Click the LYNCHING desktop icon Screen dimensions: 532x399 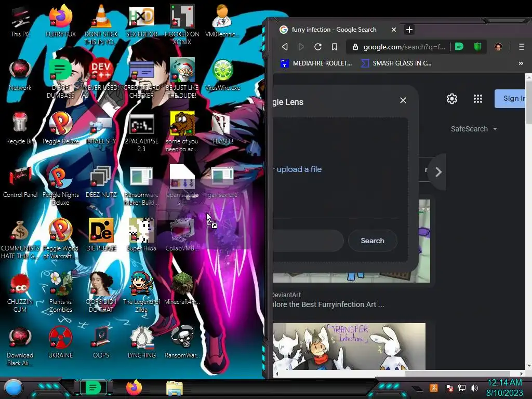142,343
